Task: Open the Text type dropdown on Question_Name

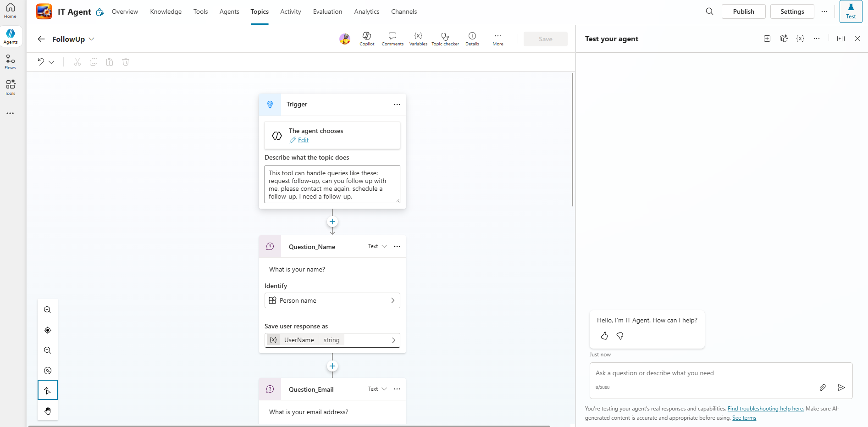Action: pyautogui.click(x=377, y=246)
